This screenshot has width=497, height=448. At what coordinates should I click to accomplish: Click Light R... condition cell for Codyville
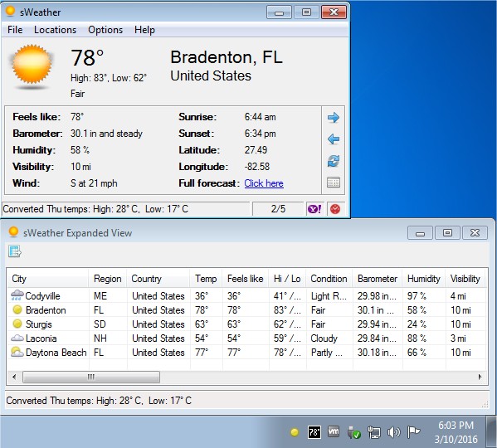tap(329, 296)
